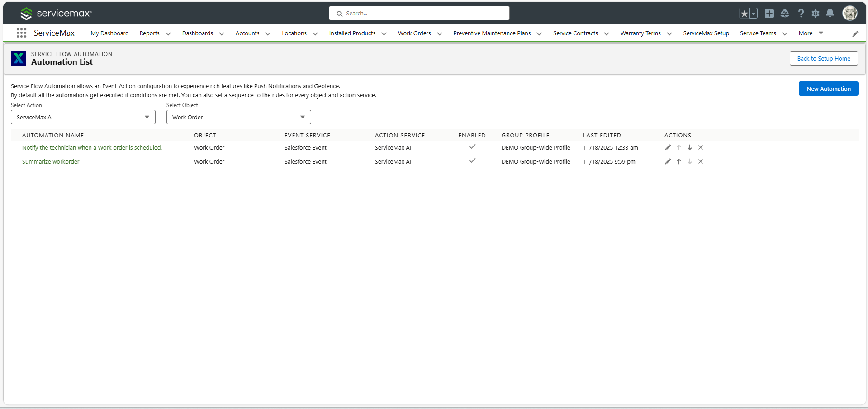Click the 11/18/2025 12:33 am timestamp
The height and width of the screenshot is (409, 868).
(x=610, y=147)
